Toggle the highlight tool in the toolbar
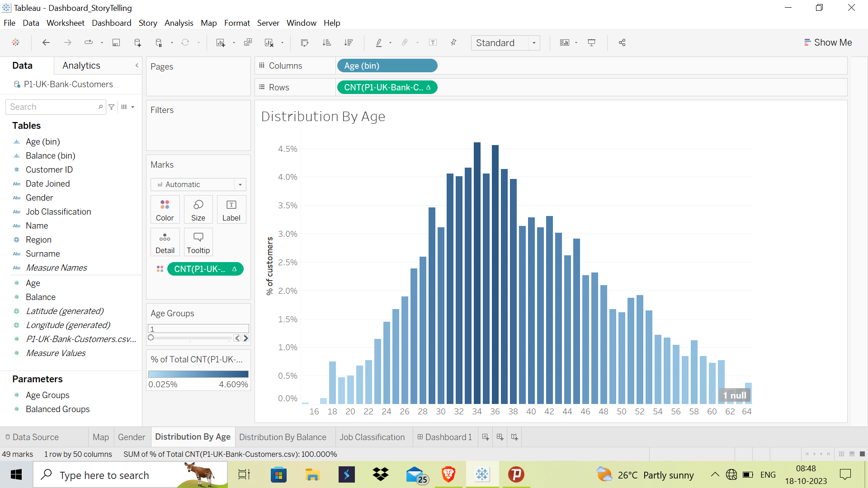The width and height of the screenshot is (868, 488). [x=379, y=42]
